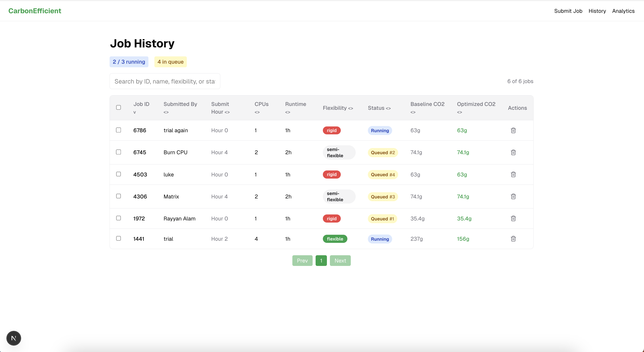Image resolution: width=644 pixels, height=352 pixels.
Task: Delete the Matrix job row
Action: [x=513, y=196]
